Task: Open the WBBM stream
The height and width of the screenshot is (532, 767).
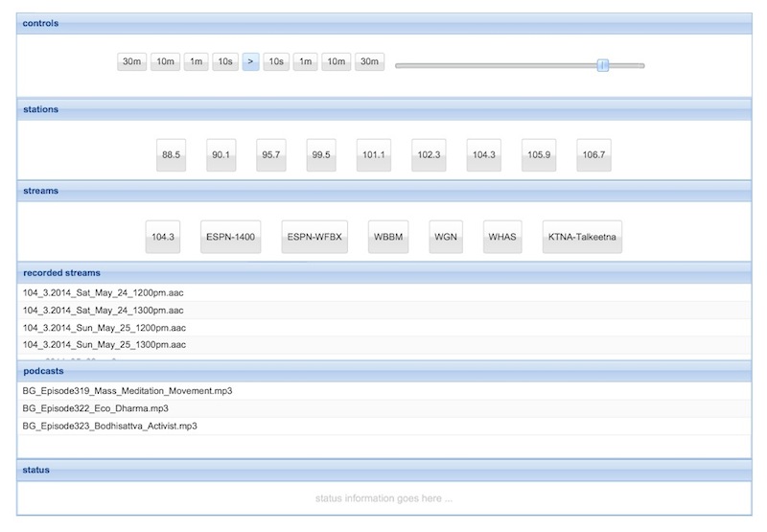Action: click(388, 237)
